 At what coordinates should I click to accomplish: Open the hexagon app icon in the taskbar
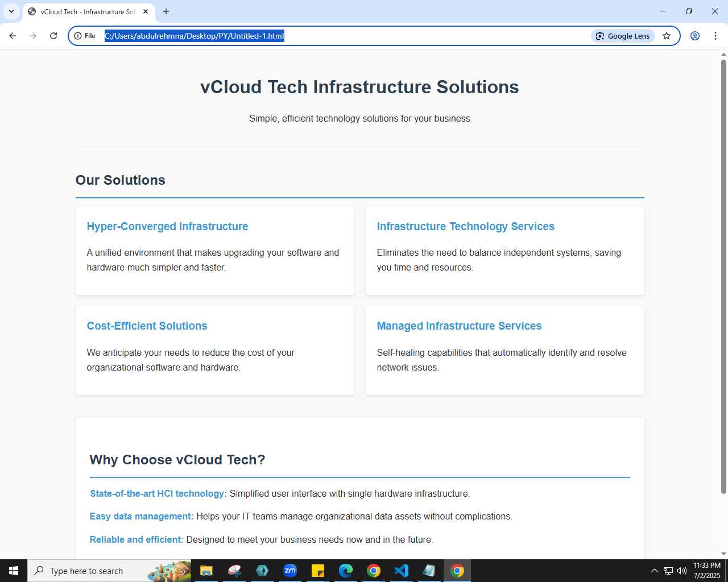(262, 571)
